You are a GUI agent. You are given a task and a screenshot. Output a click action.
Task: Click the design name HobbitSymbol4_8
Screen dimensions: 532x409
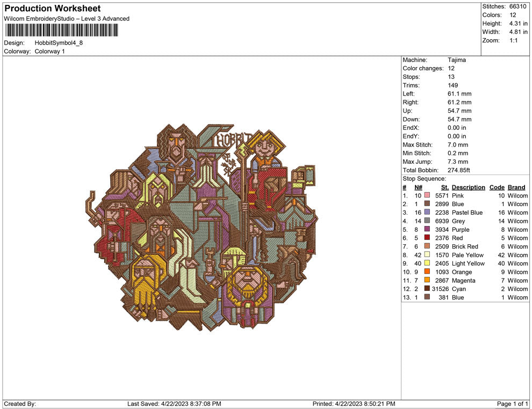59,43
